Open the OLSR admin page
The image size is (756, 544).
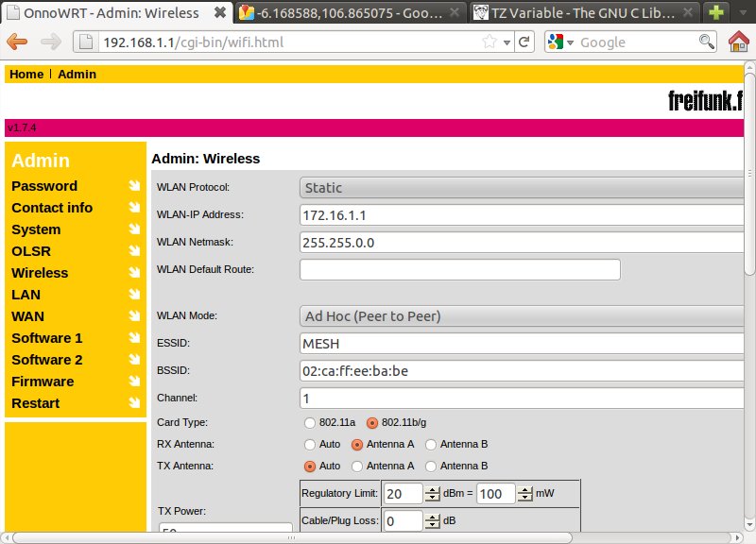[x=31, y=251]
